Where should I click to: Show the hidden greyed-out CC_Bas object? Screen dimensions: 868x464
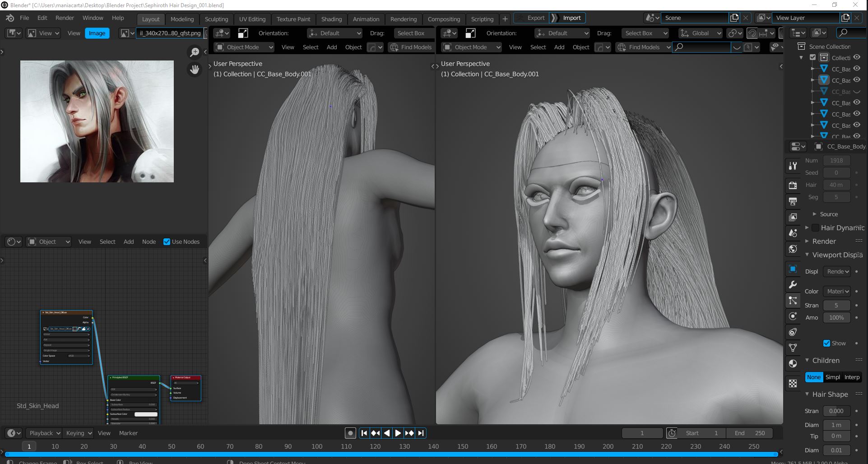coord(857,92)
